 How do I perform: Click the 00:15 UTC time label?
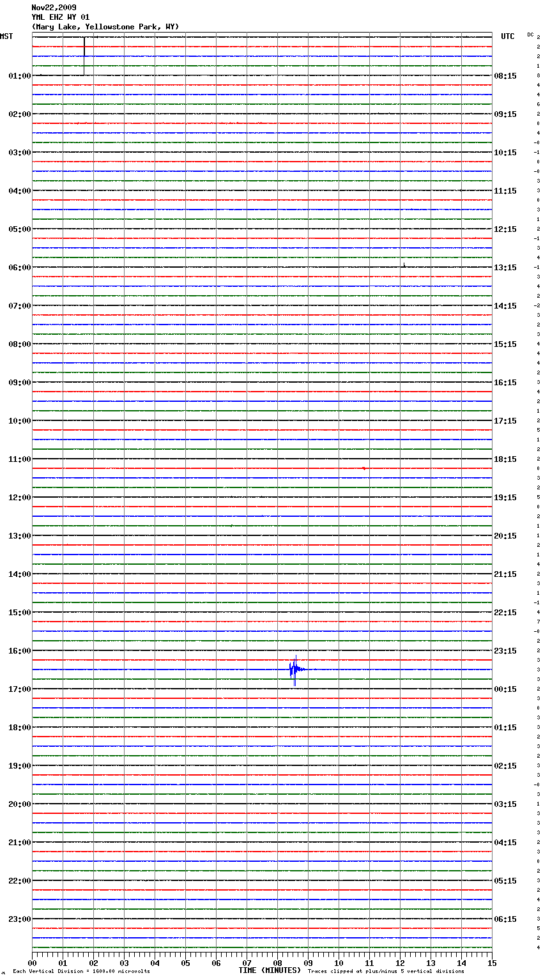tap(505, 689)
